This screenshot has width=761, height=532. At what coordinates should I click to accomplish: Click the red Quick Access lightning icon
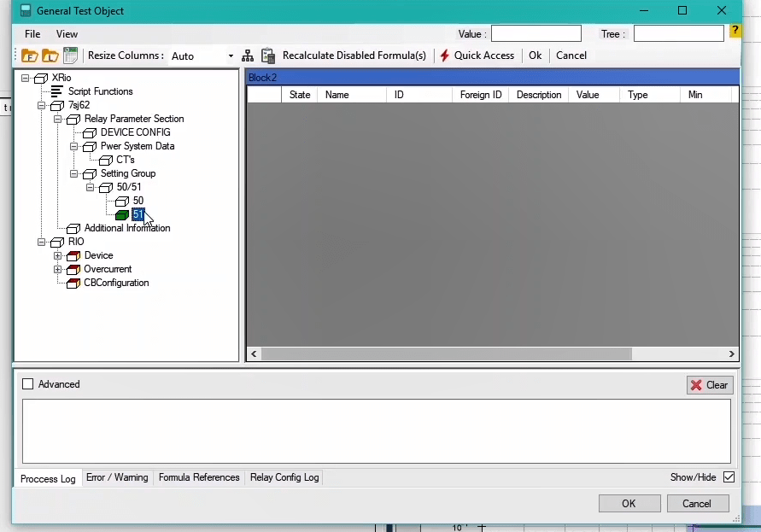click(x=444, y=56)
